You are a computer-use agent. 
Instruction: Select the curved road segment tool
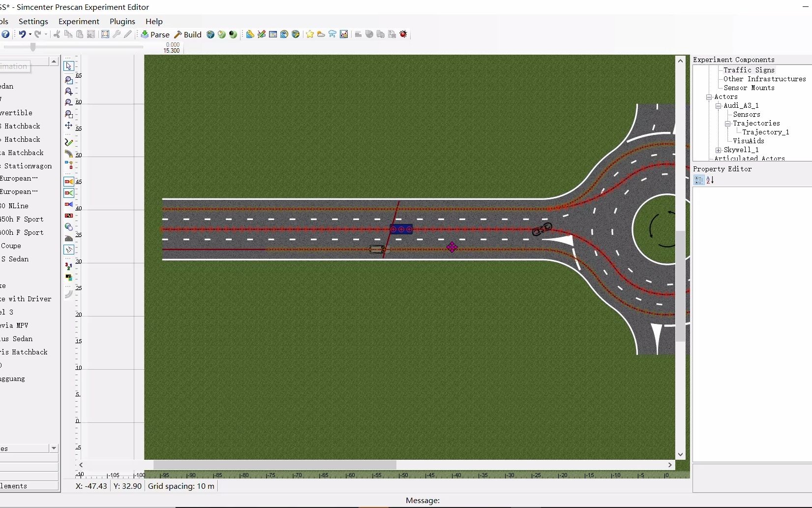tap(69, 154)
